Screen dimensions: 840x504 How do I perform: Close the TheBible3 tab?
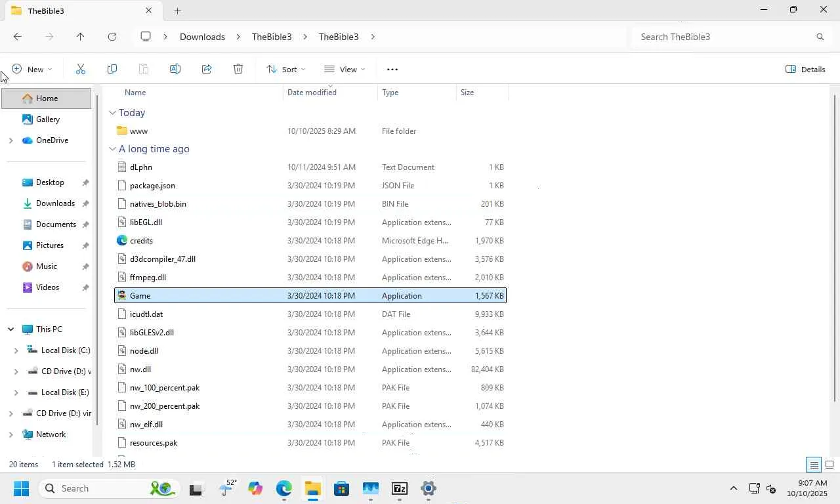point(148,10)
